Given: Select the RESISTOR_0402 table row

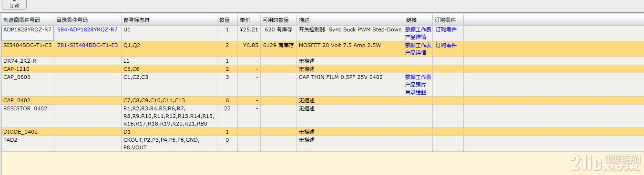Looking at the screenshot, I should (x=322, y=116).
